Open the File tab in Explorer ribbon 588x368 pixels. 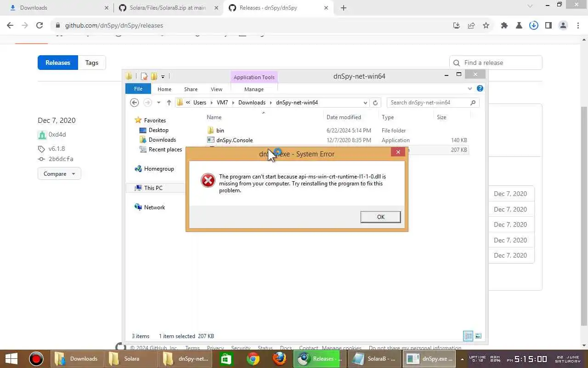point(138,89)
